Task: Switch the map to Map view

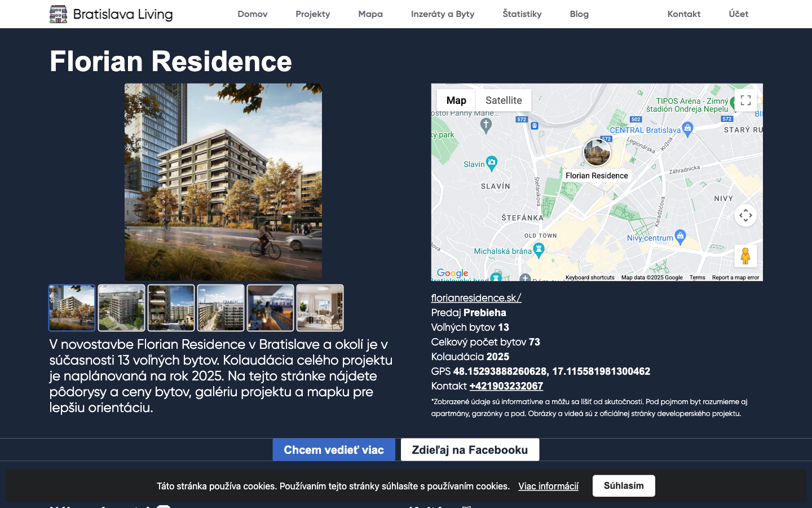Action: [x=456, y=100]
